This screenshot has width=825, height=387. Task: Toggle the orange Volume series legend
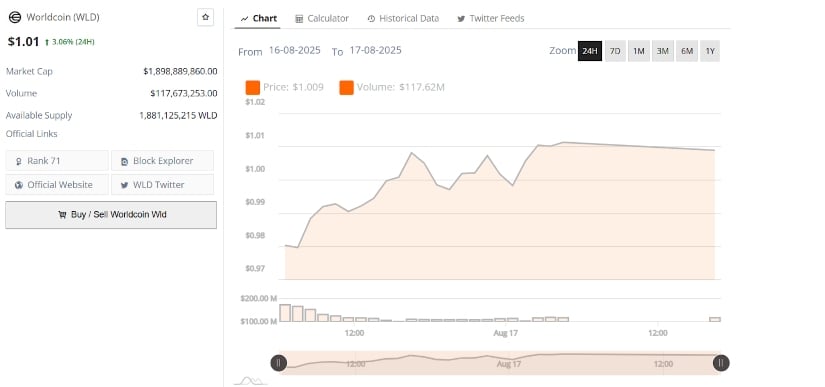coord(346,87)
